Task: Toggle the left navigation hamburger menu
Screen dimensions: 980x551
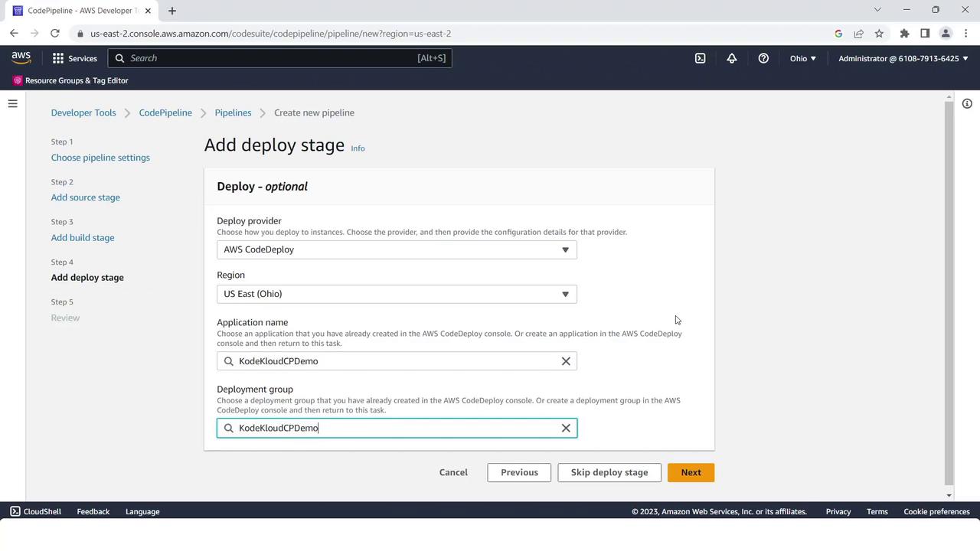Action: pyautogui.click(x=13, y=103)
